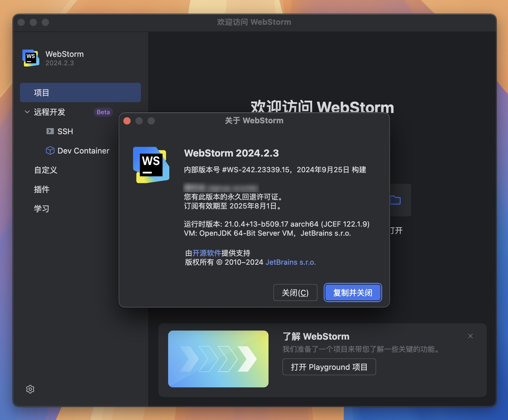Click the 版权所有 © 2010–2024 text

pos(224,262)
